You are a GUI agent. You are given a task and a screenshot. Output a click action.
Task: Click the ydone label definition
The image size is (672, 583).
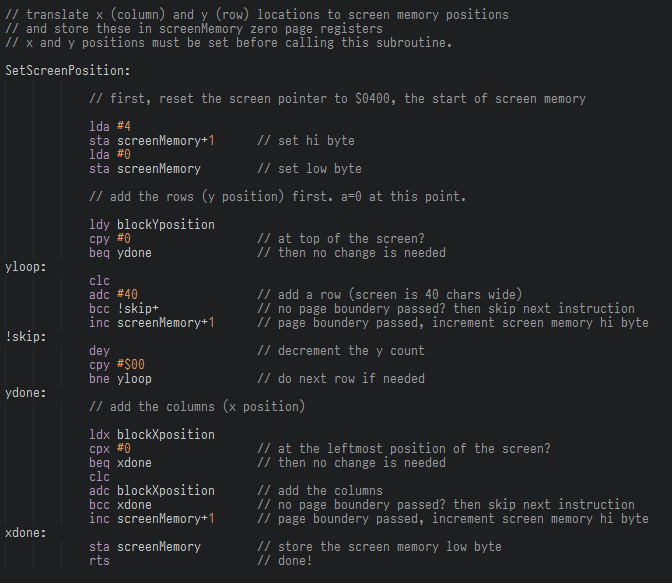(x=26, y=393)
